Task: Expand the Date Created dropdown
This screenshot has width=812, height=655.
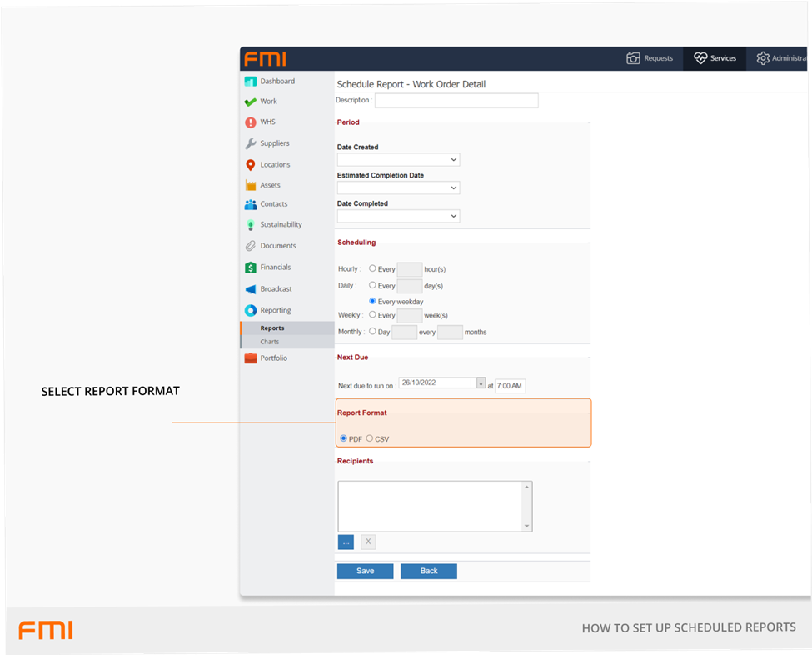Action: click(398, 160)
